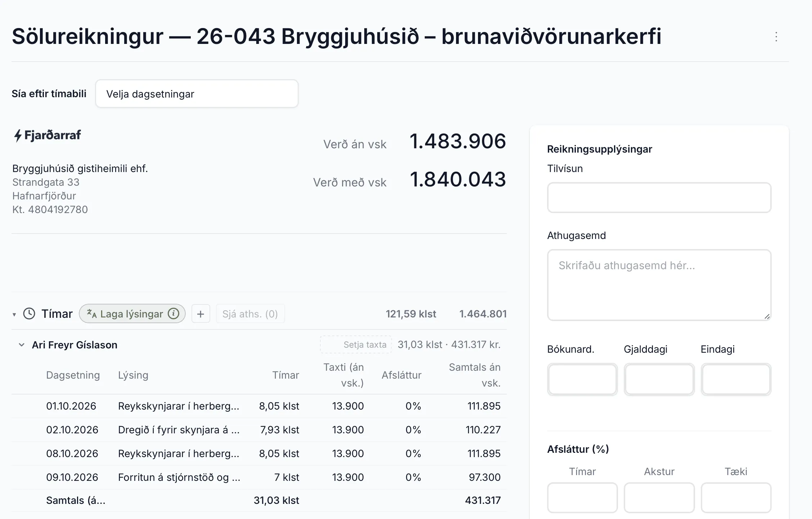
Task: Click into the Athugasemd text area
Action: [659, 285]
